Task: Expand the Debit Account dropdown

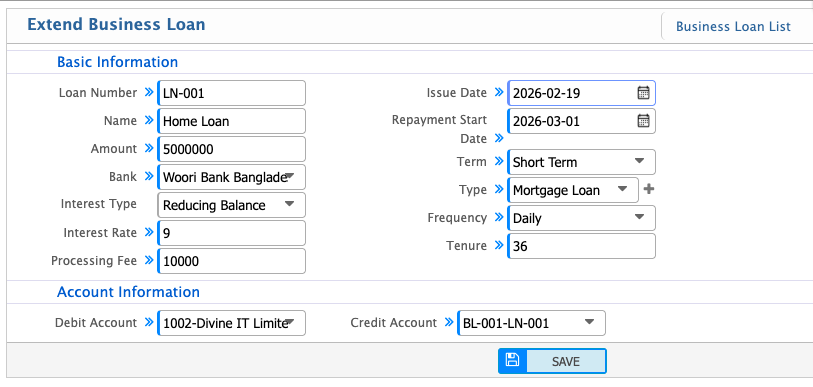Action: pyautogui.click(x=231, y=323)
